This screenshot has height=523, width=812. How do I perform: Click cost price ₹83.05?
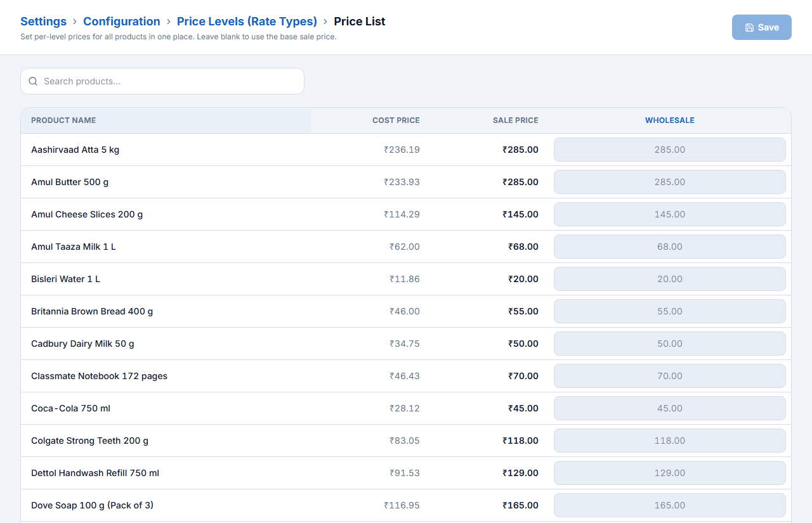pos(405,441)
